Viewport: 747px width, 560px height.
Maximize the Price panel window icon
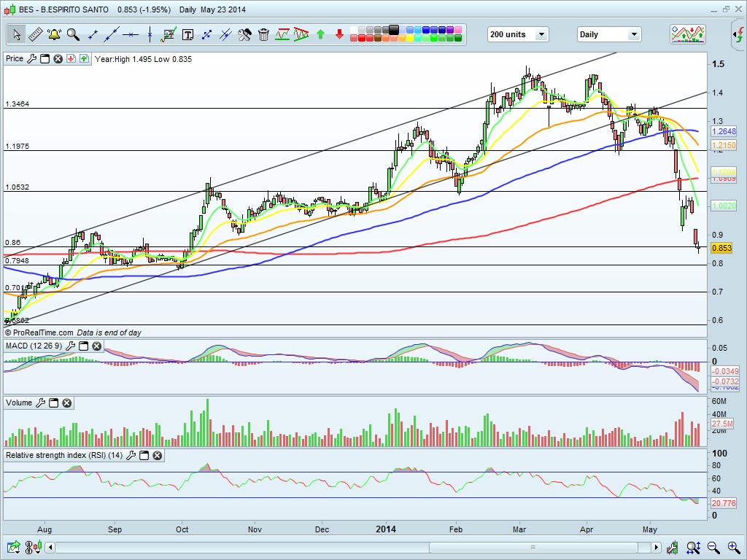point(44,58)
